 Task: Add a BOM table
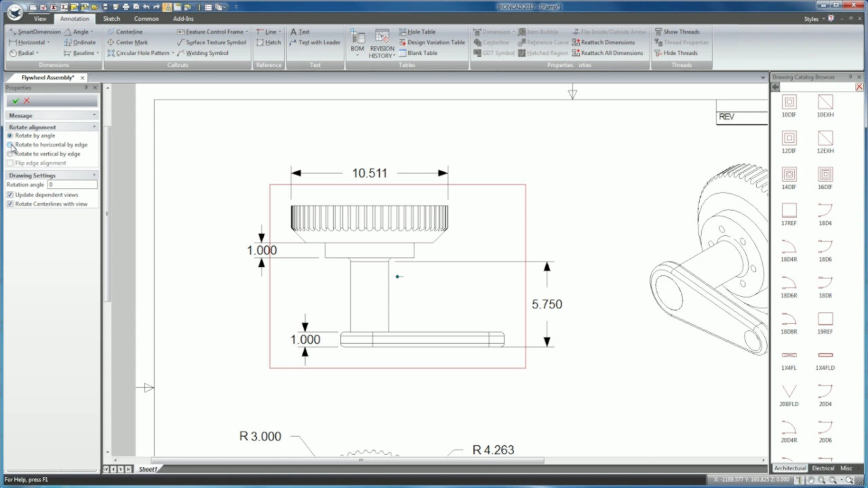357,42
